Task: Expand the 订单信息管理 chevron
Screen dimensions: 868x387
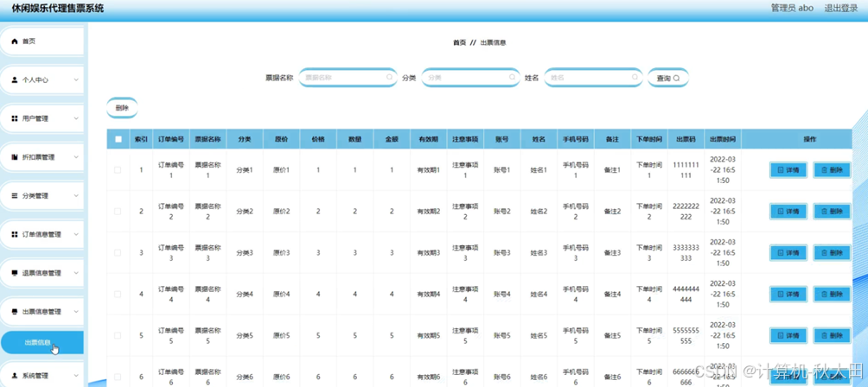Action: [76, 234]
